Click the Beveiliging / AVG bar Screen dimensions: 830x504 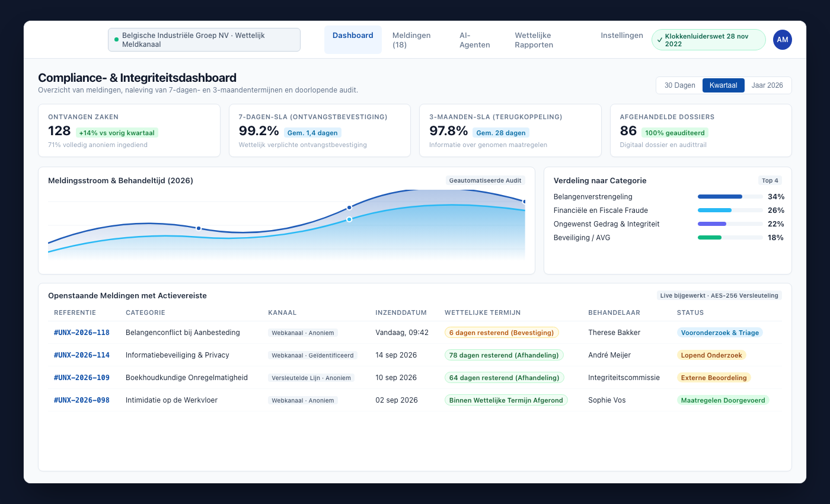(x=730, y=237)
